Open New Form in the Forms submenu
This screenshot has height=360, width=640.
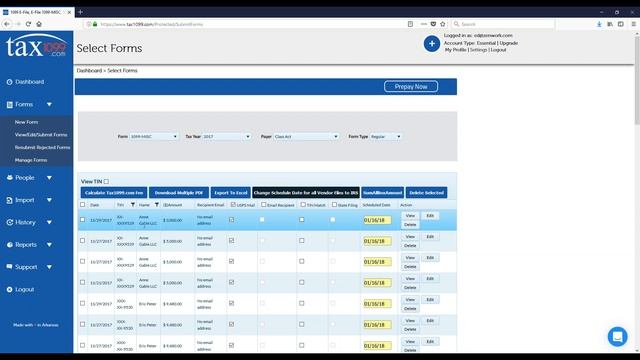tap(27, 122)
